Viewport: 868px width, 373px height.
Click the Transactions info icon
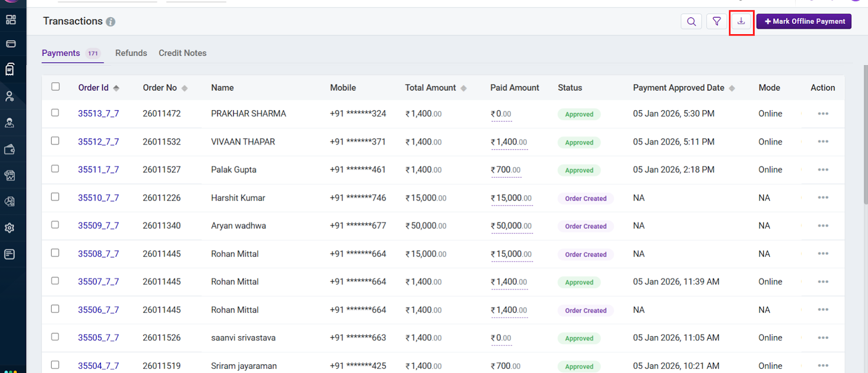[x=111, y=22]
